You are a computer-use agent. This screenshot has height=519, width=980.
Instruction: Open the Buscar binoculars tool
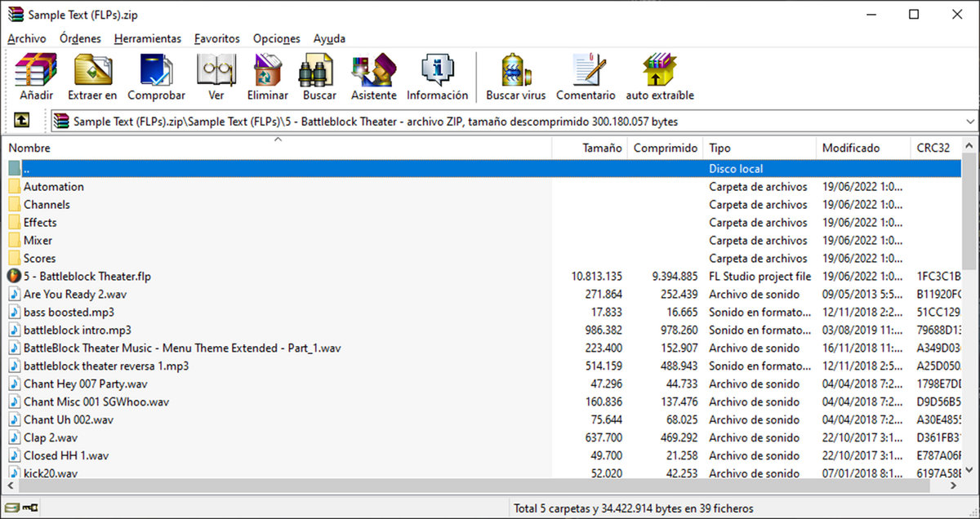coord(319,77)
